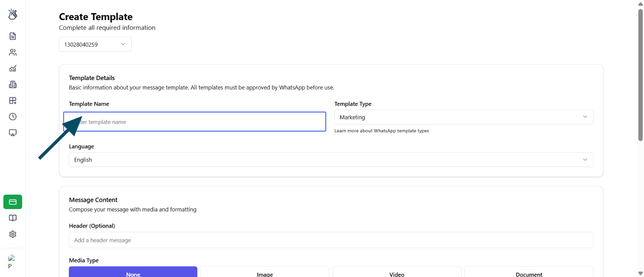The image size is (644, 277).
Task: Click the Template Details section title
Action: [x=92, y=78]
